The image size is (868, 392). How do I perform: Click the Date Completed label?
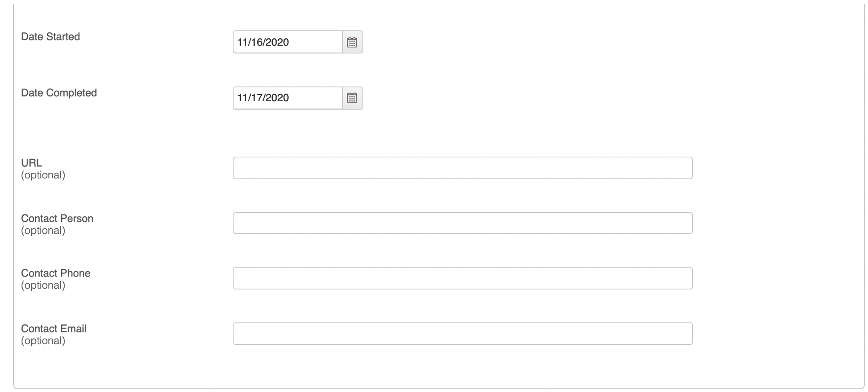tap(59, 93)
